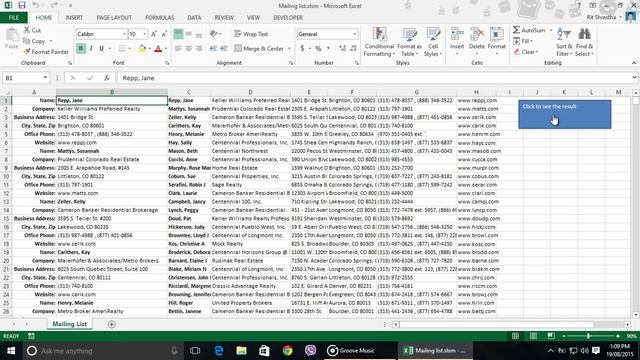
Task: Switch to the DEVELOPER tab
Action: point(288,18)
